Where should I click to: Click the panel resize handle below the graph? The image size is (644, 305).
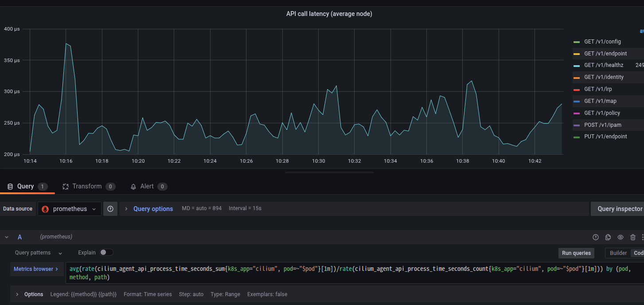tap(329, 172)
